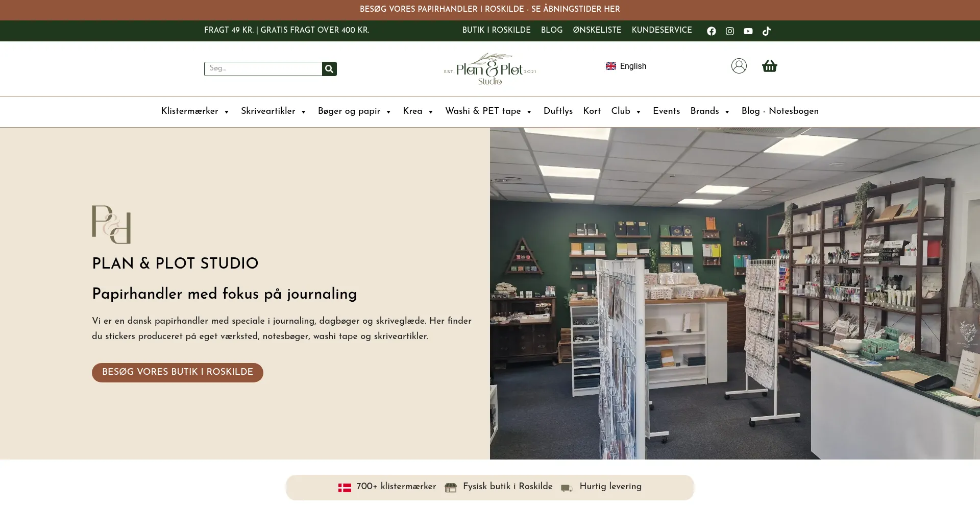Open the Bøger og papir menu item
Screen dimensions: 980x507
click(x=349, y=111)
